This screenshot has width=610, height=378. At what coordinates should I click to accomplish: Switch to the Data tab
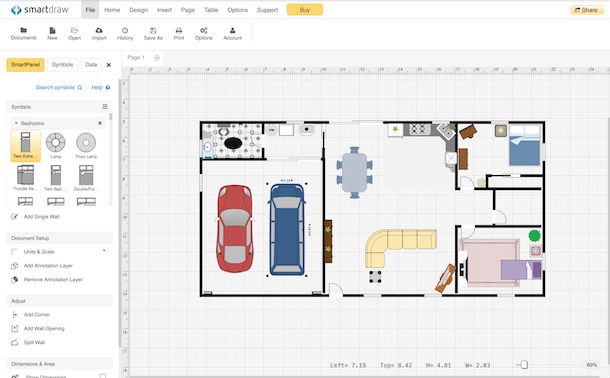(91, 65)
